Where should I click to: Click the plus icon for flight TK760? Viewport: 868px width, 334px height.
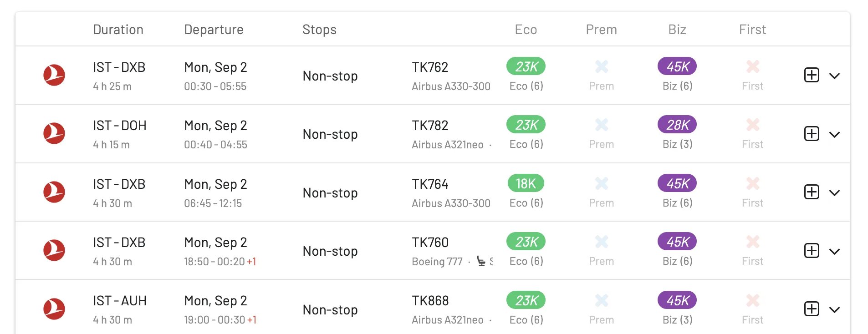(812, 251)
